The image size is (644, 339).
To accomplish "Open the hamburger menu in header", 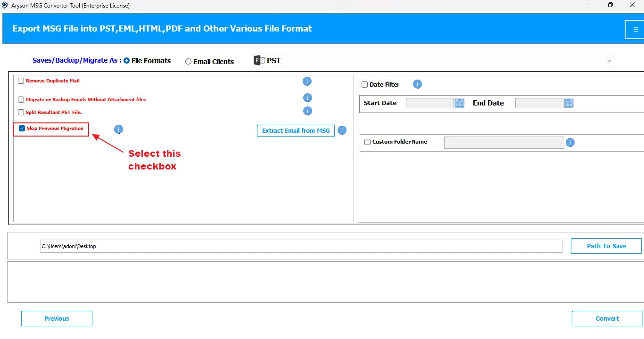I will [x=636, y=29].
